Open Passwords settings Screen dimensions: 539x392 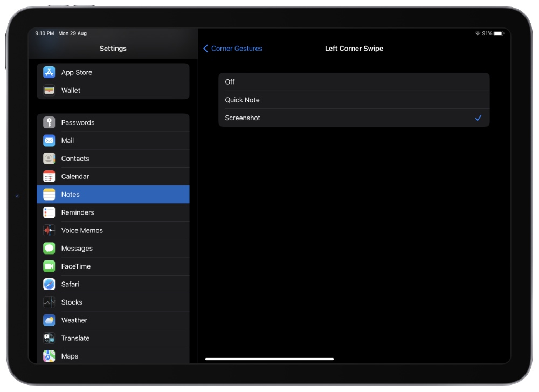pyautogui.click(x=113, y=122)
